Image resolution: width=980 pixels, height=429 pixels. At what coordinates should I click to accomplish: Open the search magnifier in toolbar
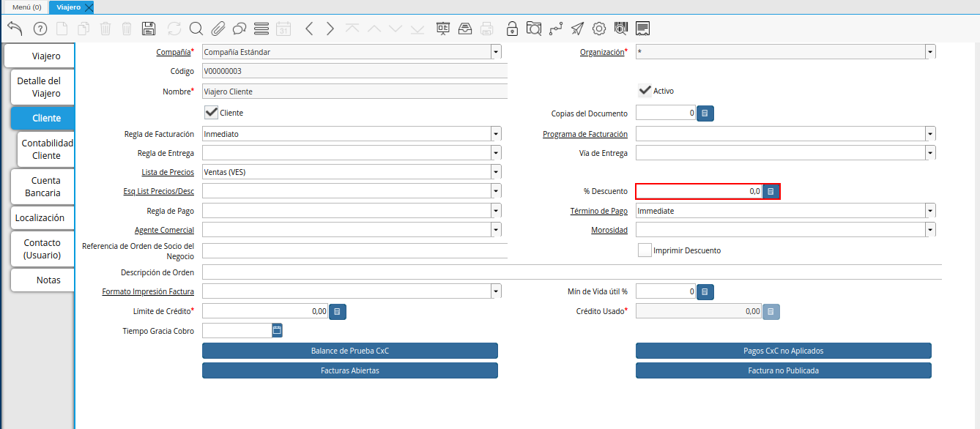click(196, 29)
